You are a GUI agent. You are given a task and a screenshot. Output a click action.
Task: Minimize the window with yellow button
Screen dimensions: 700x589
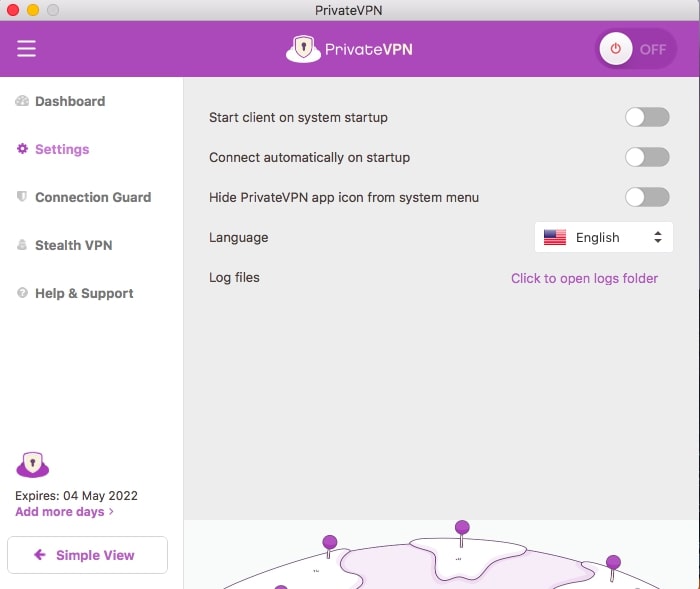33,10
